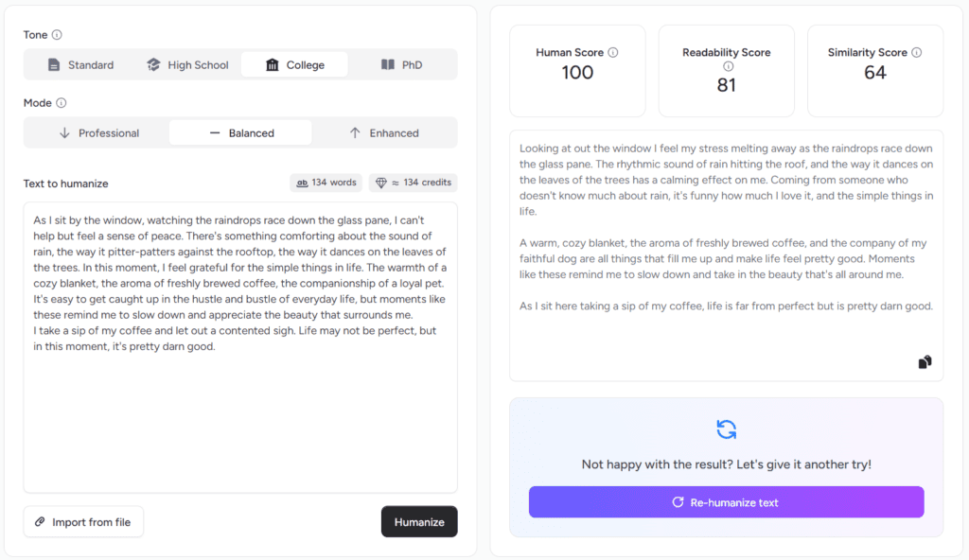The height and width of the screenshot is (560, 969).
Task: Click the info icon beside Mode
Action: tap(62, 103)
